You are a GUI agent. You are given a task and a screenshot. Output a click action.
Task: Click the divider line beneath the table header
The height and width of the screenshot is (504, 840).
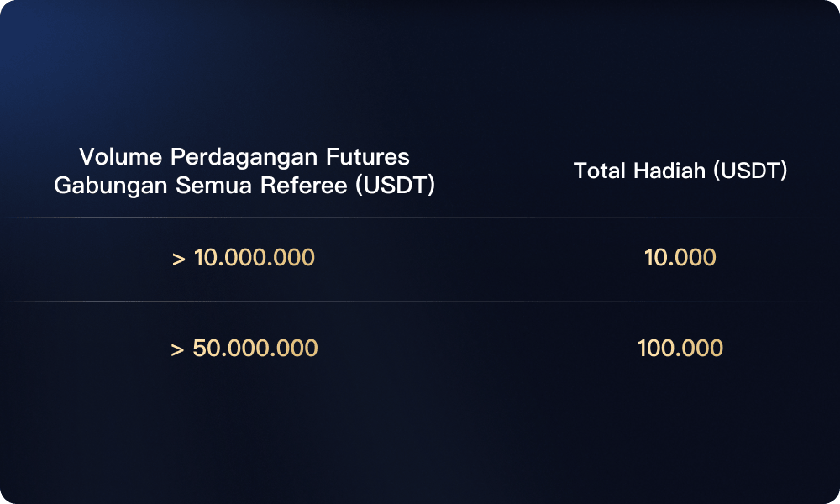(x=420, y=218)
